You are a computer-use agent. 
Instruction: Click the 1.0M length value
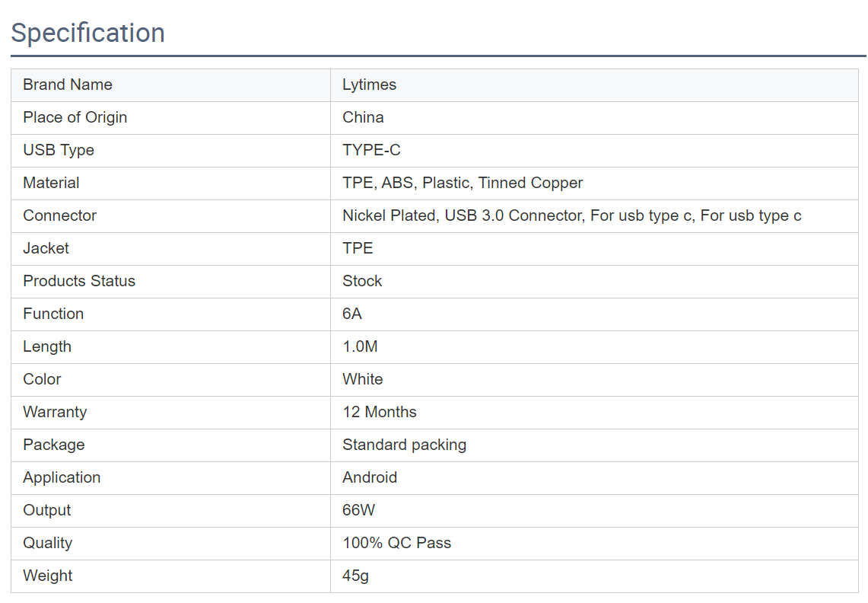click(360, 347)
